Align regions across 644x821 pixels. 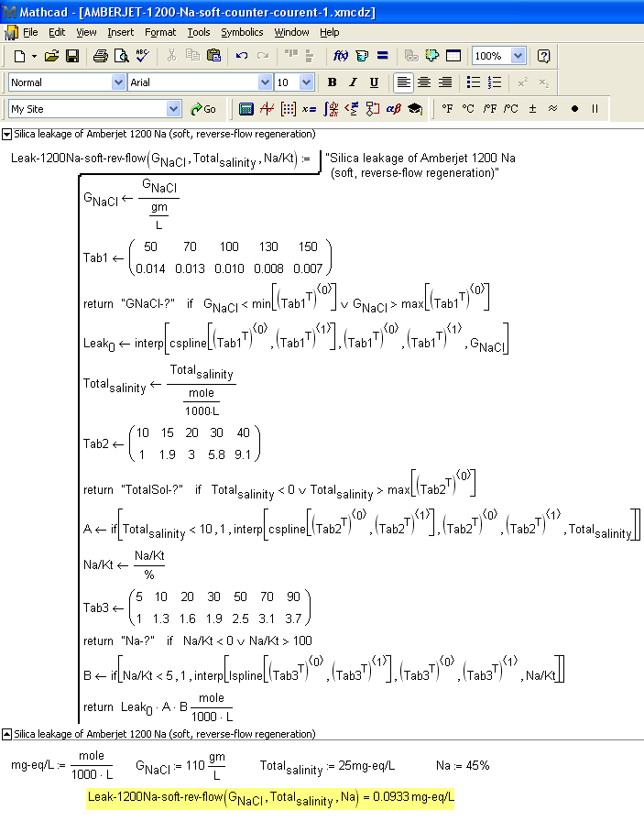pos(290,55)
